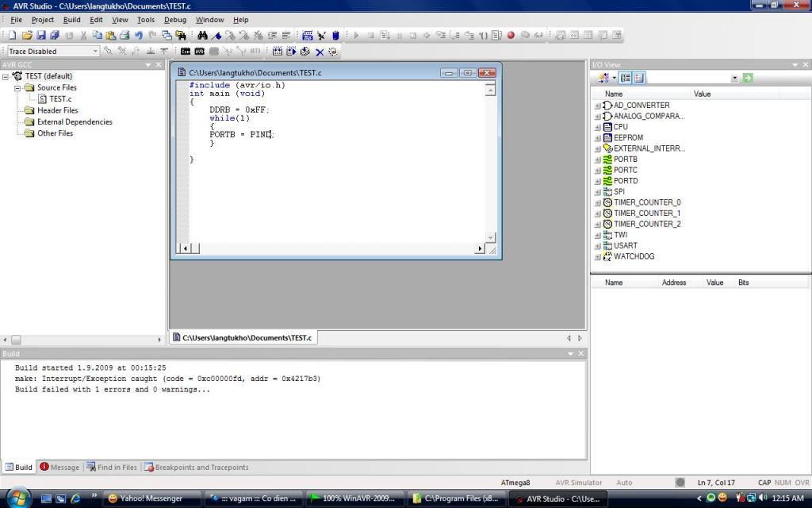The height and width of the screenshot is (508, 812).
Task: Click the Print icon in toolbar
Action: (x=124, y=36)
